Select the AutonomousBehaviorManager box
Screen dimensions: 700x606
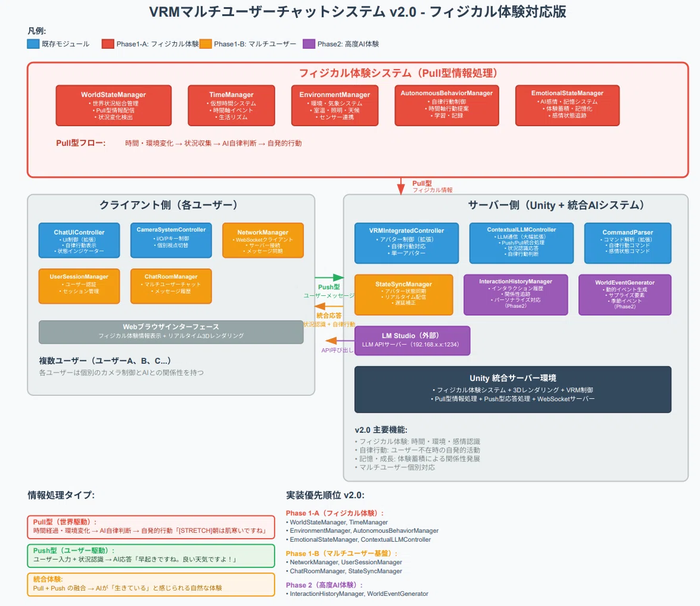click(x=446, y=105)
